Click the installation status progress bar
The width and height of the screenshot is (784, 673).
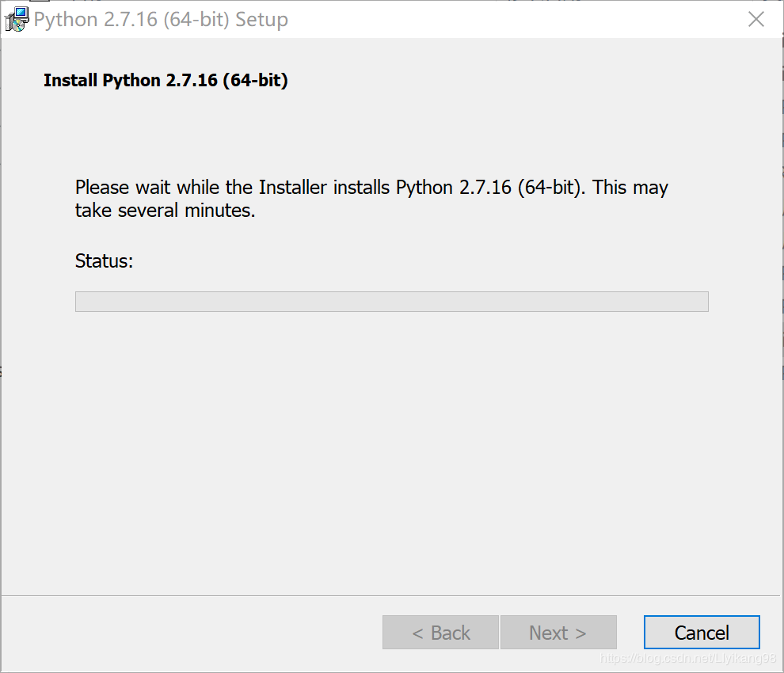tap(391, 302)
